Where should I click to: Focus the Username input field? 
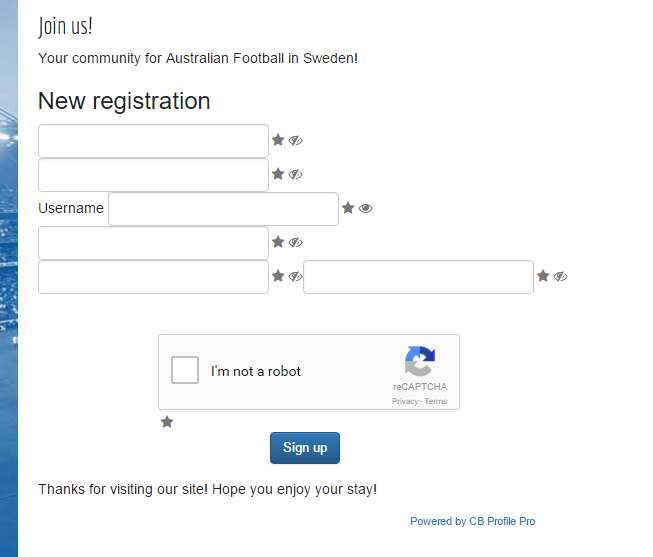tap(223, 209)
